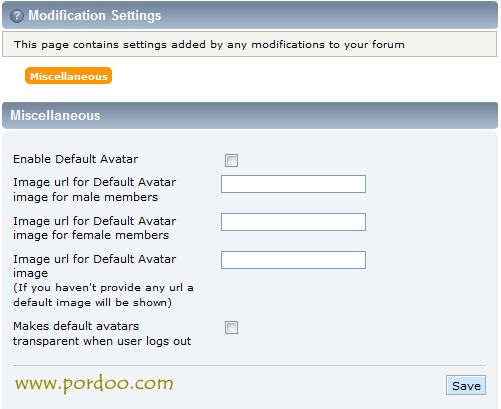Focus the female members avatar URL field
The image size is (501, 409).
click(293, 222)
